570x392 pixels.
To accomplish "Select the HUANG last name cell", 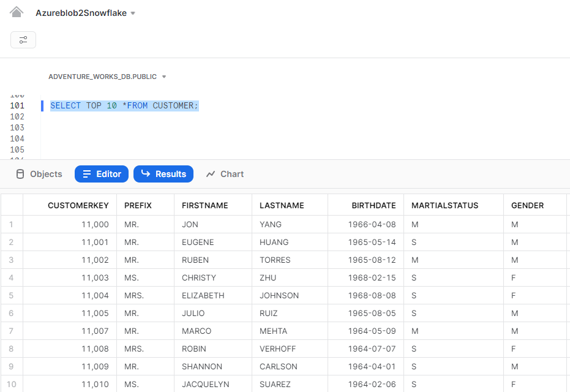I will pyautogui.click(x=290, y=242).
